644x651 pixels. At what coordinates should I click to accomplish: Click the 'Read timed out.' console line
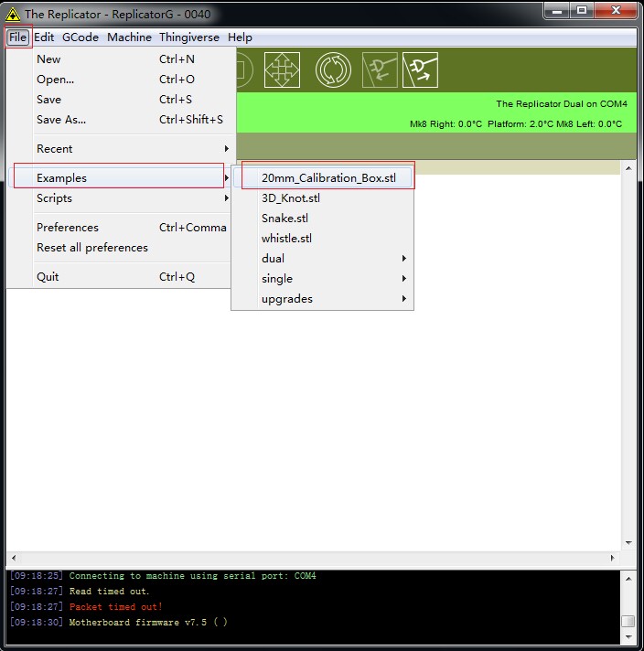point(109,591)
